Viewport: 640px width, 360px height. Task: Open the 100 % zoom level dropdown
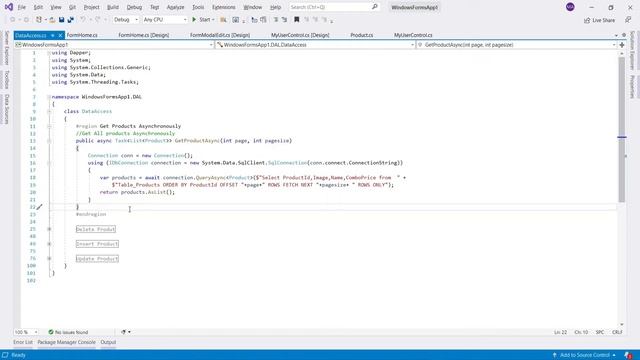(26, 332)
